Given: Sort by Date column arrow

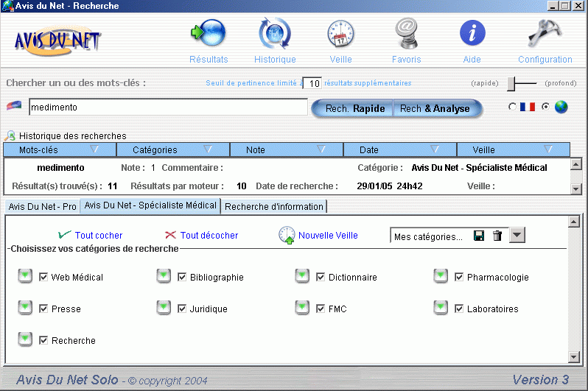Looking at the screenshot, I should (435, 149).
